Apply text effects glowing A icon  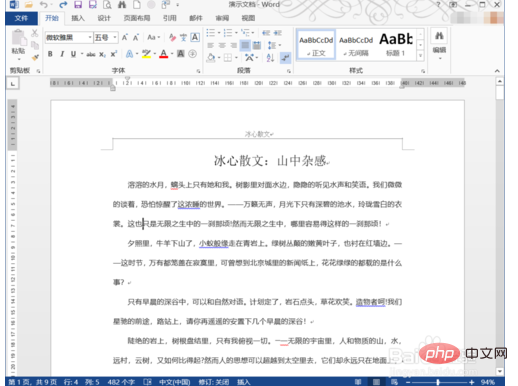click(x=129, y=54)
